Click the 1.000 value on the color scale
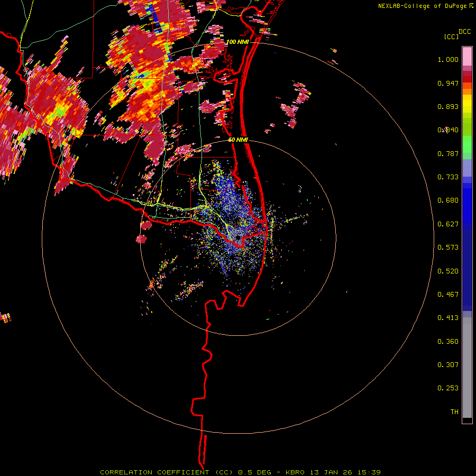 pyautogui.click(x=448, y=59)
